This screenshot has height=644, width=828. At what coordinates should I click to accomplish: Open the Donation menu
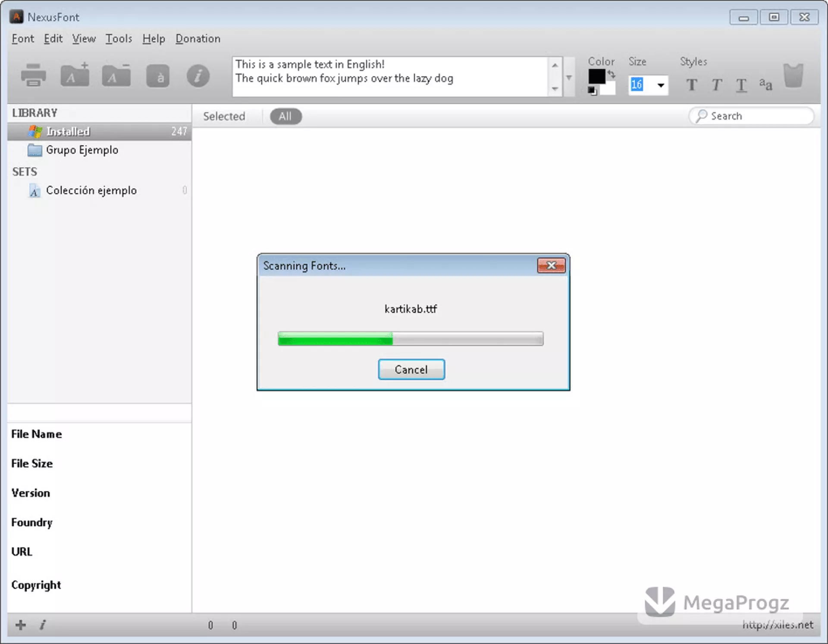198,39
